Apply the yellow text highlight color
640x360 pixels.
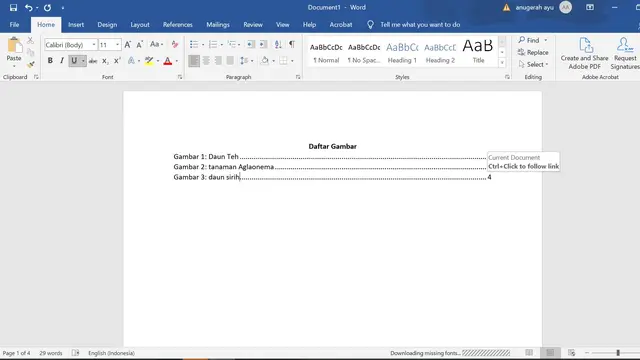pyautogui.click(x=149, y=61)
